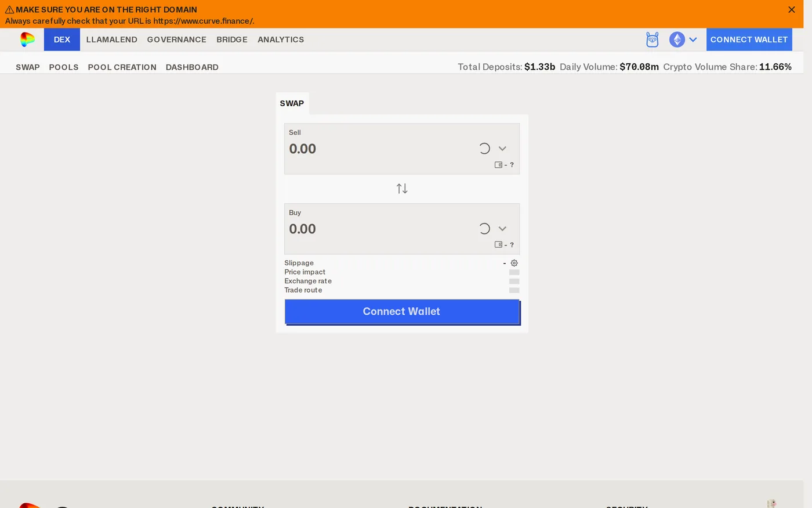Open slippage settings gear icon
This screenshot has height=508, width=812.
[514, 263]
